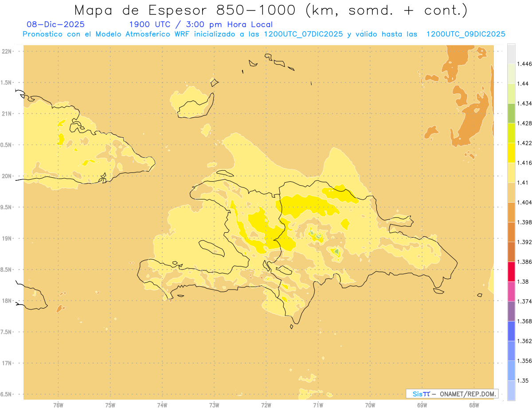This screenshot has height=411, width=532.
Task: Click the 1.41 legend value
Action: pos(523,183)
